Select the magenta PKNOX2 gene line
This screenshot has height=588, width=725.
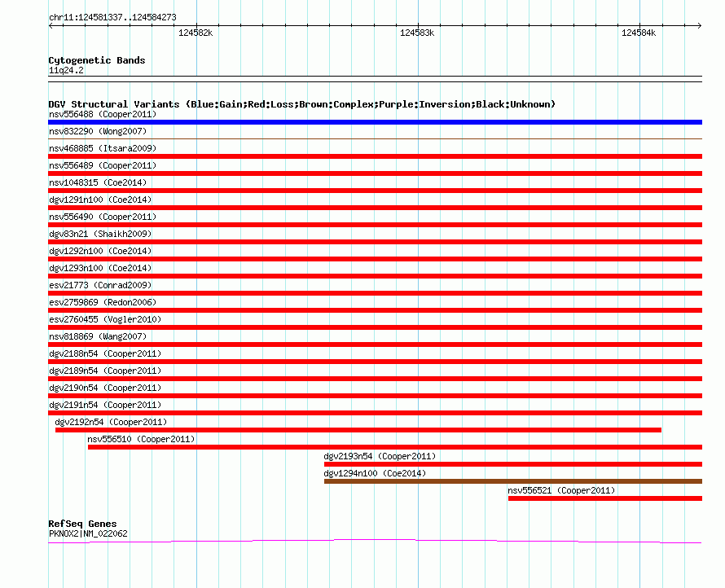click(375, 541)
